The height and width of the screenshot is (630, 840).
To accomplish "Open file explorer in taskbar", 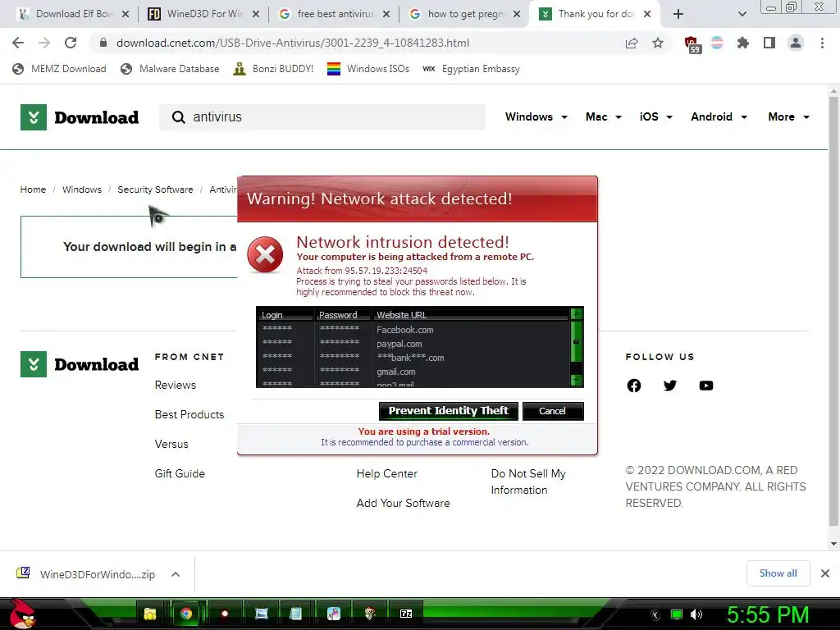I will tap(150, 614).
